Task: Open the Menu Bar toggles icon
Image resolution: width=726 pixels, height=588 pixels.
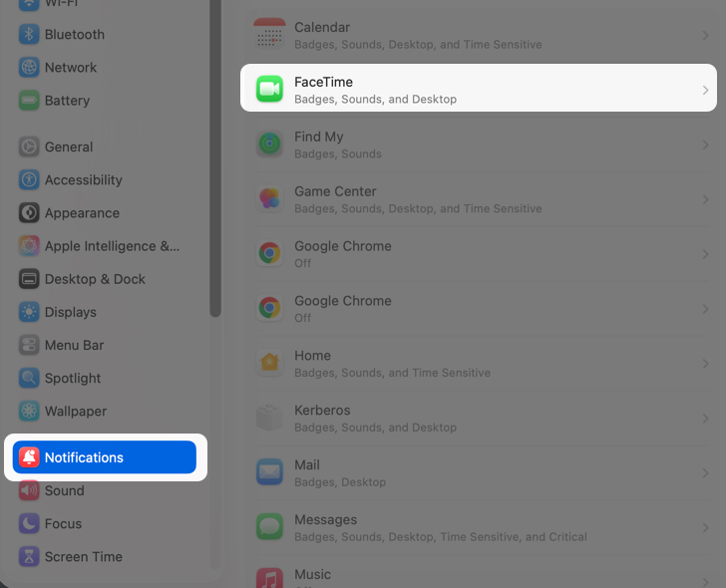Action: (29, 345)
